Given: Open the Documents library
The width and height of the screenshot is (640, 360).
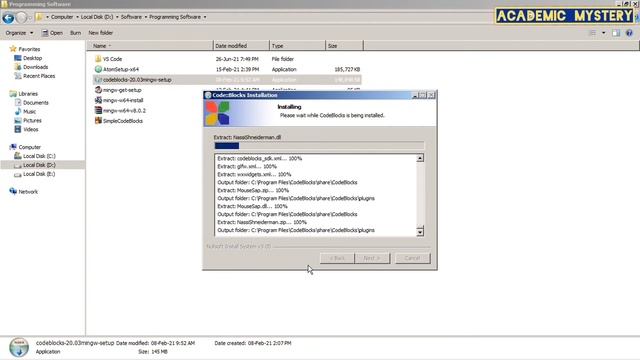Looking at the screenshot, I should coord(36,102).
